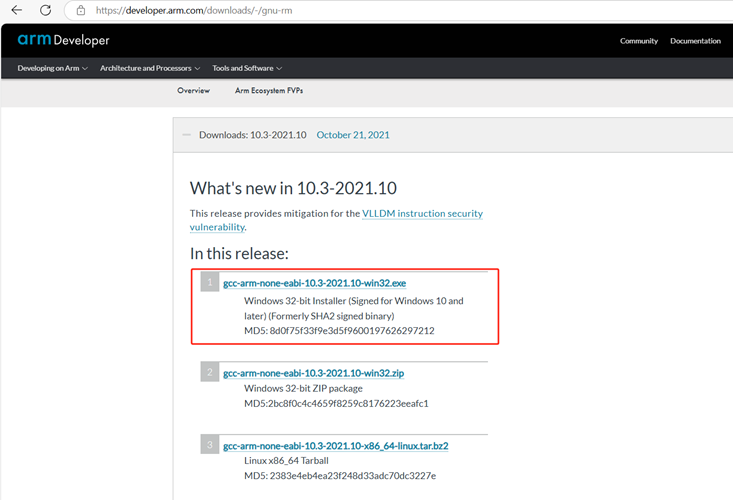Click the number 3 download badge
733x500 pixels.
pos(210,444)
